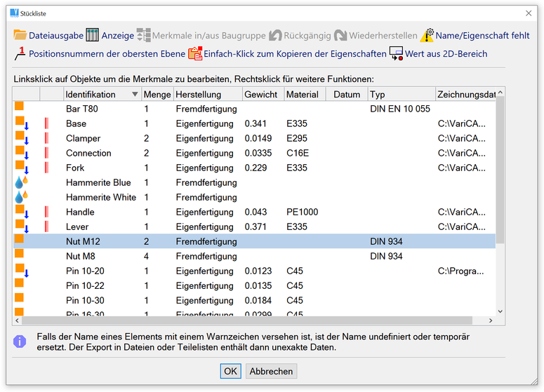Click the Material column header
544x392 pixels.
click(x=303, y=95)
